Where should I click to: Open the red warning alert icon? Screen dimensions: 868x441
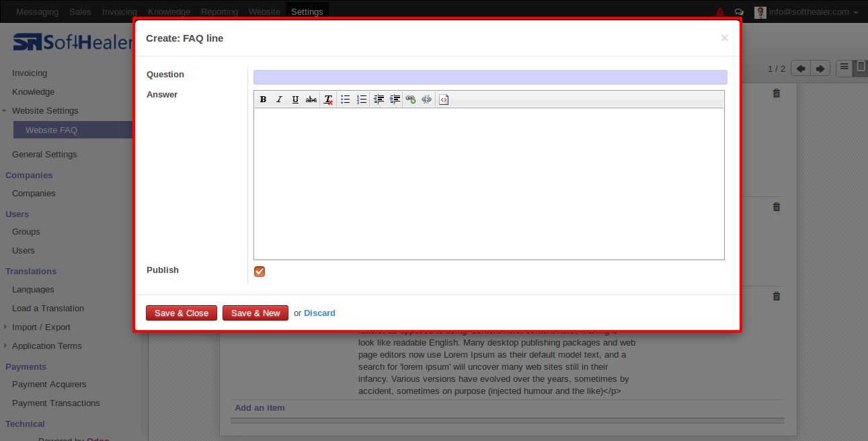(720, 11)
